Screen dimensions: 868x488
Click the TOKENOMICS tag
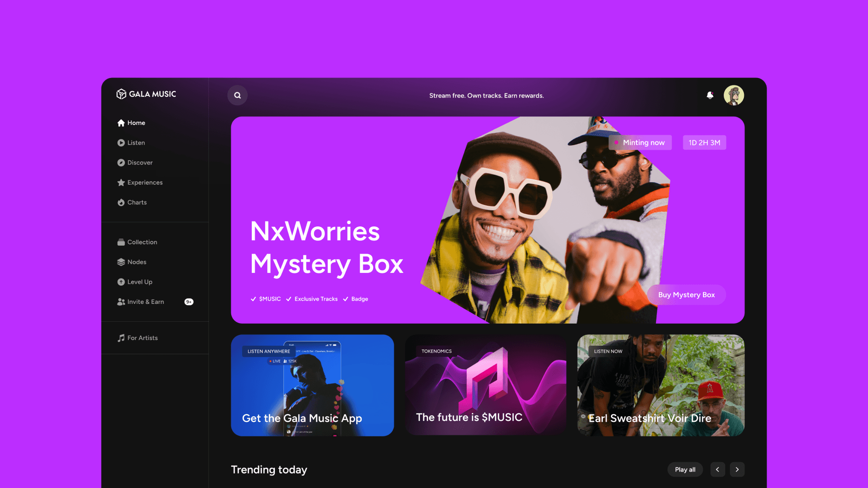pos(437,351)
